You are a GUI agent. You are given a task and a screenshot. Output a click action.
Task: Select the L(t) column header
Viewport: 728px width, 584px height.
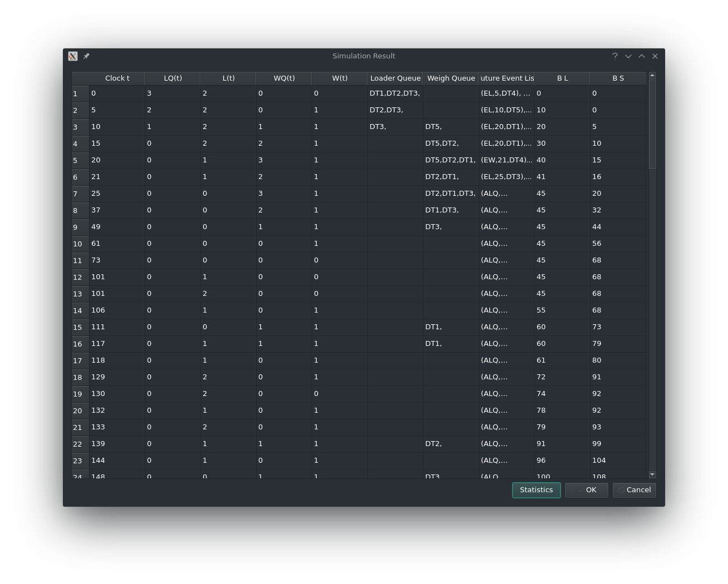pos(228,78)
